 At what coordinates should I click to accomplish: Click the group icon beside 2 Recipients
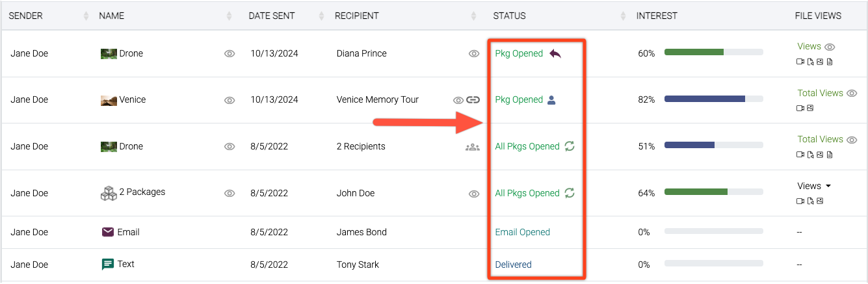(473, 147)
